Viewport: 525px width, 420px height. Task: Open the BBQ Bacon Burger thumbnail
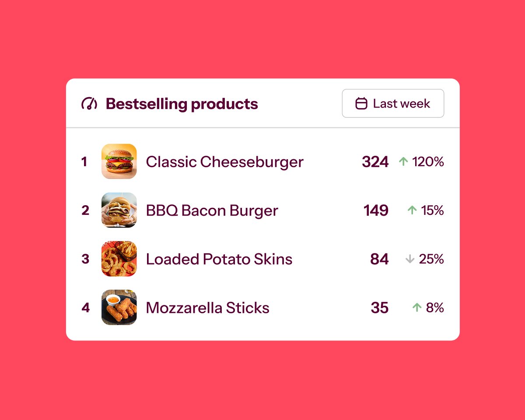tap(119, 210)
